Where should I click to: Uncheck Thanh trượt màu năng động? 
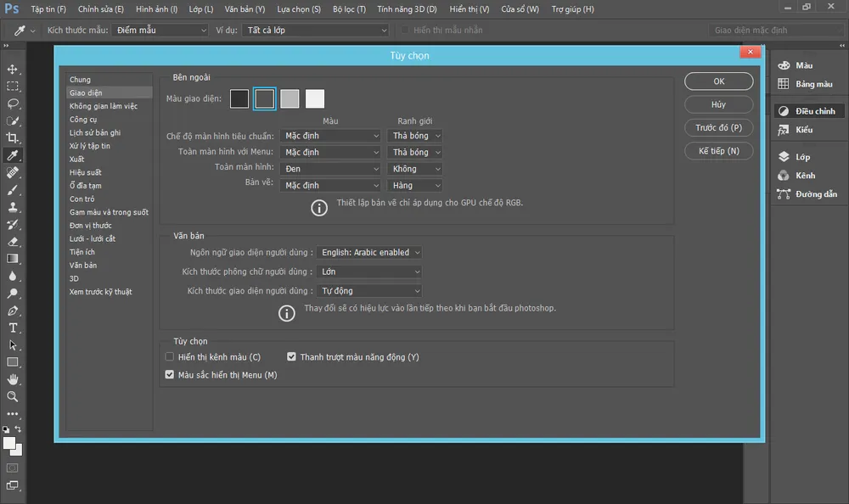click(292, 357)
